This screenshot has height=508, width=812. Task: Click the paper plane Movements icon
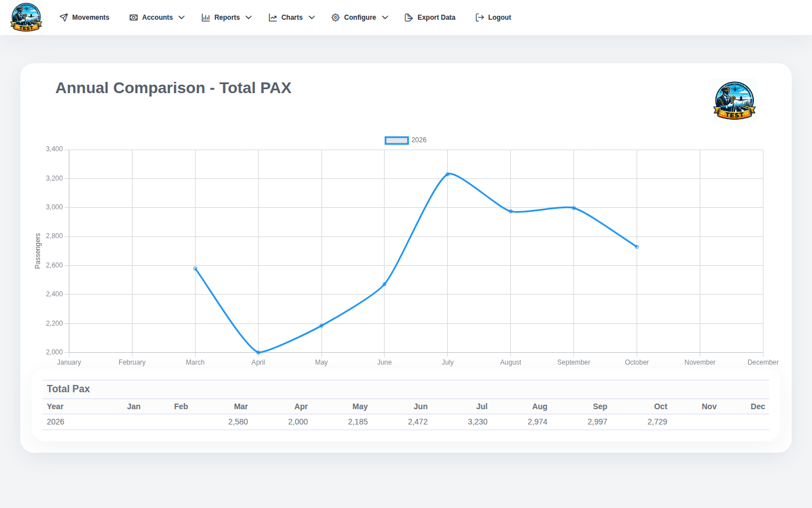point(64,17)
